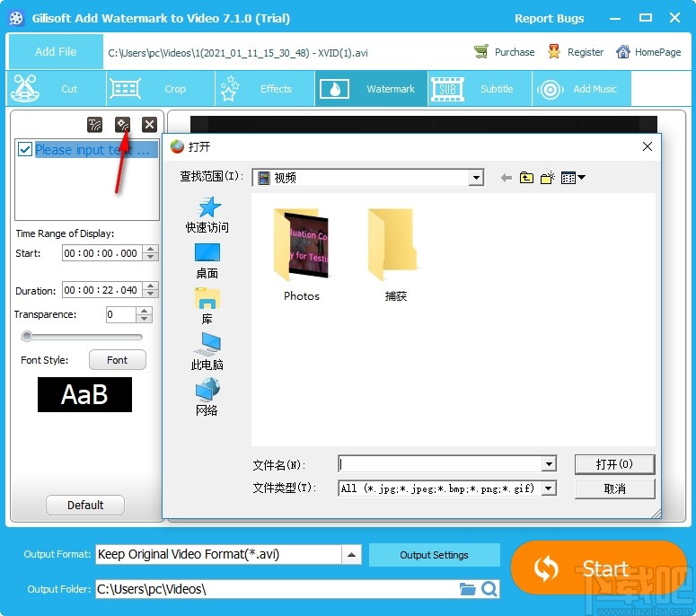Click the Default button
The width and height of the screenshot is (696, 616).
tap(85, 505)
